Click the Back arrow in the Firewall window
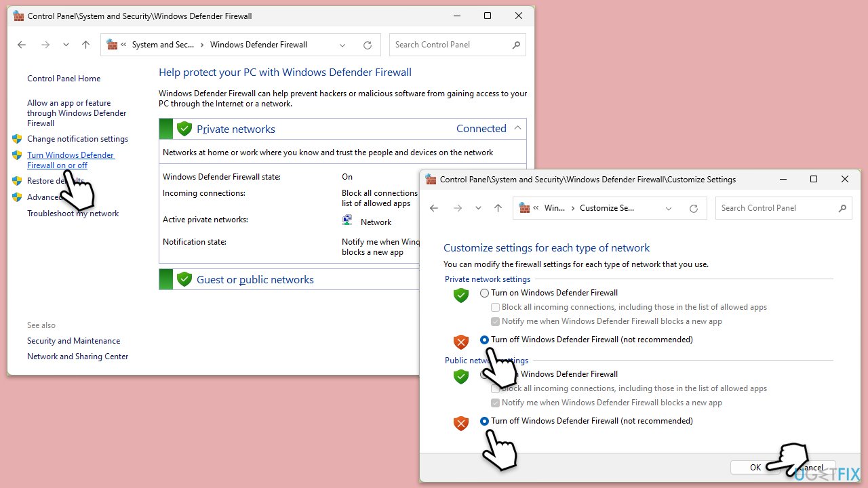 [22, 45]
